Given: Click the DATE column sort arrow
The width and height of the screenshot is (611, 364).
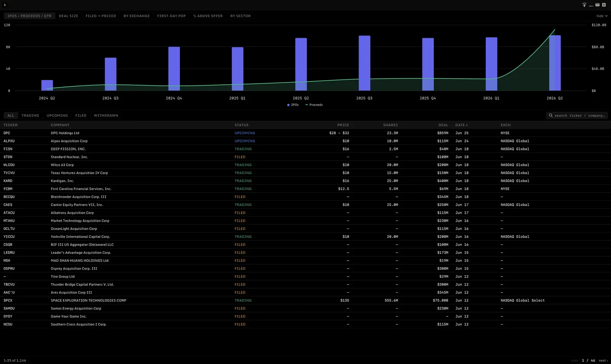Looking at the screenshot, I should pyautogui.click(x=467, y=125).
